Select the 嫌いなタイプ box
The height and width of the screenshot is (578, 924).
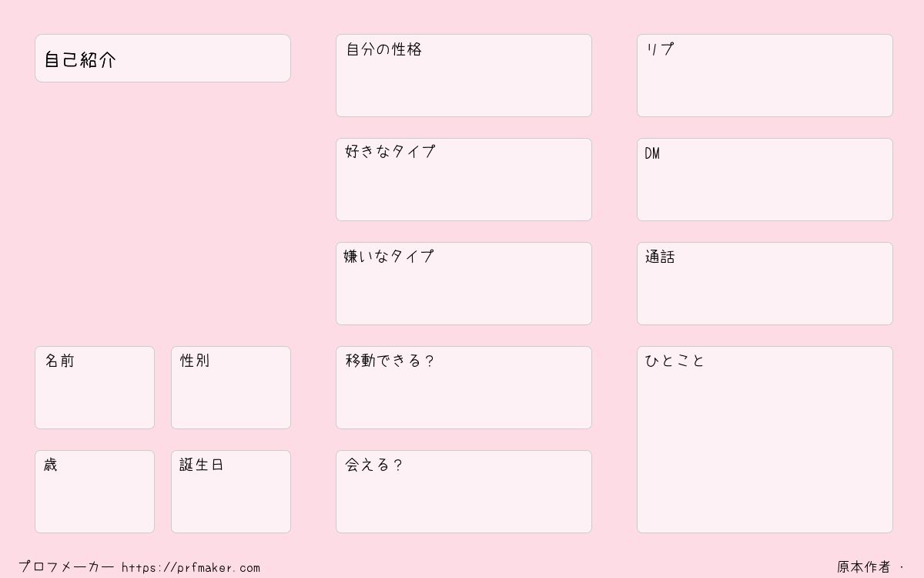pos(464,284)
